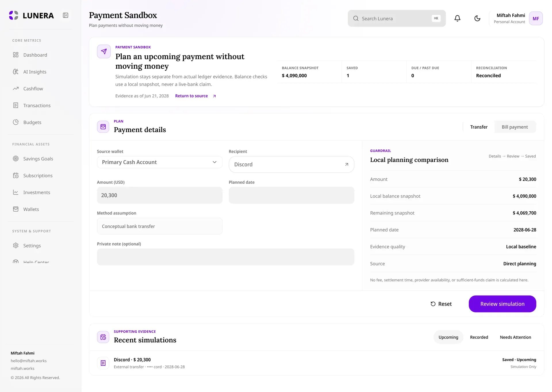552x392 pixels.
Task: Open the Miftah Fahmi account name
Action: point(511,16)
